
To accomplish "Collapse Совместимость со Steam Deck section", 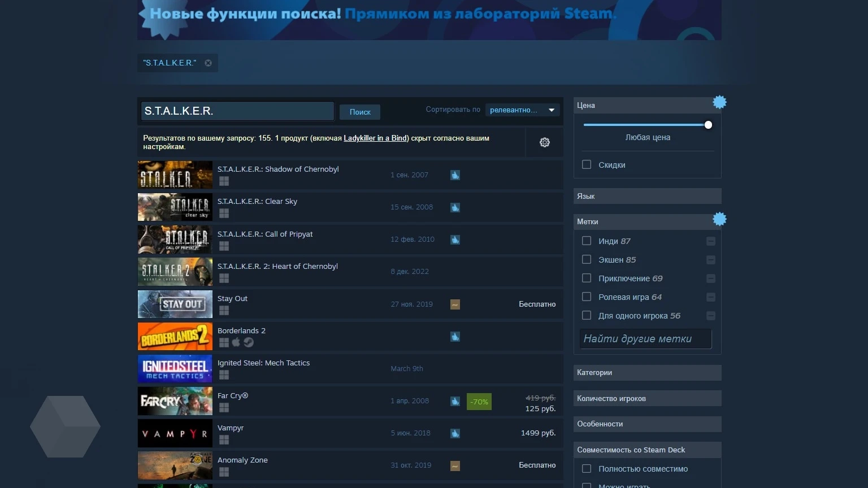I will 647,450.
